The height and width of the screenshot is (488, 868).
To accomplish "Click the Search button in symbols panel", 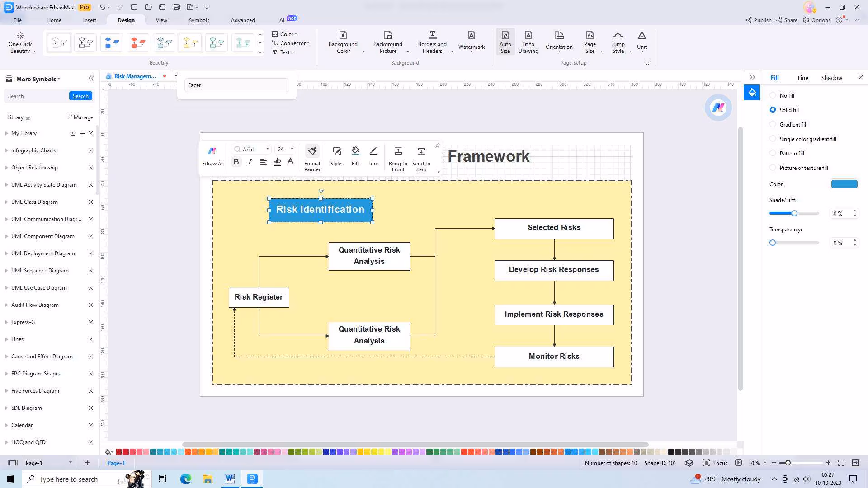I will [80, 96].
